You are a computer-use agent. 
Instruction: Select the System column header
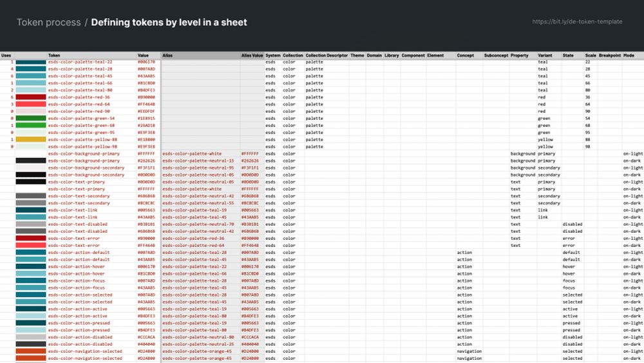(x=272, y=55)
